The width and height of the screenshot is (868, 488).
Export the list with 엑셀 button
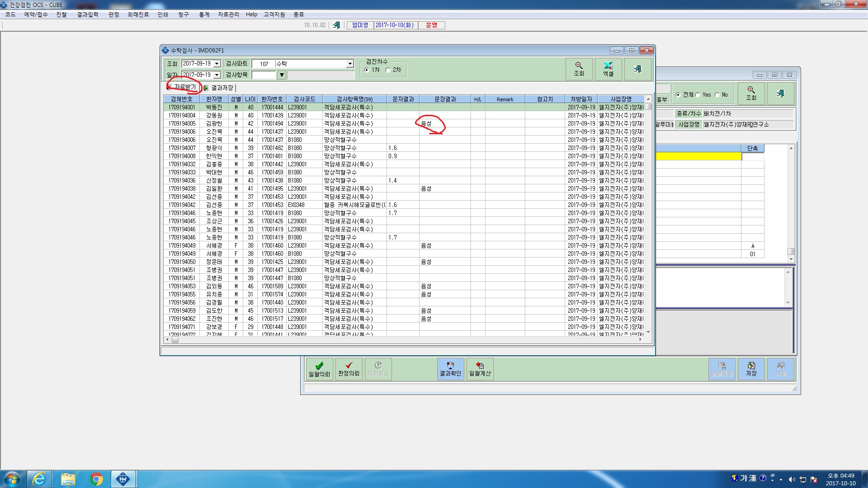pyautogui.click(x=608, y=69)
